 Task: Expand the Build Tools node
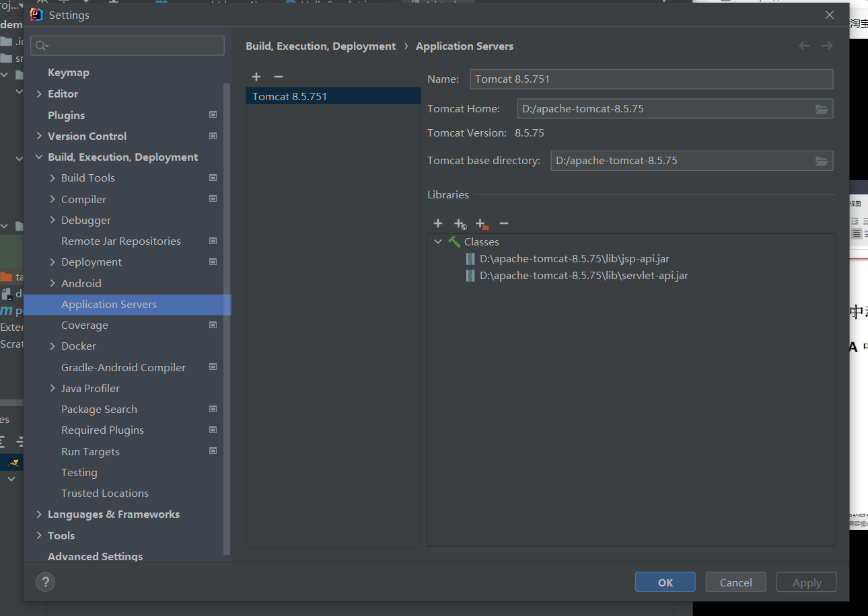[x=52, y=178]
